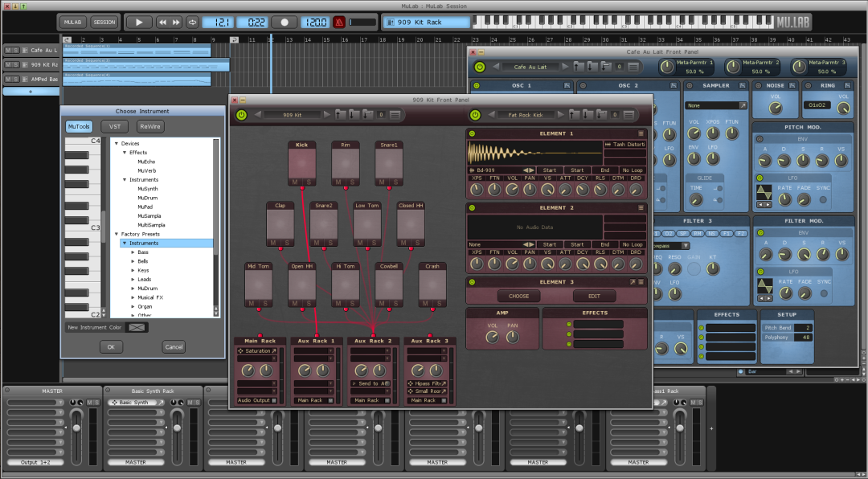Toggle Element 2 green enable LED

(472, 207)
